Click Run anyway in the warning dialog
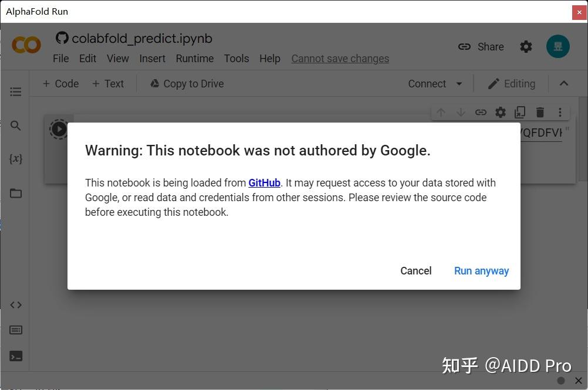588x390 pixels. [x=481, y=270]
